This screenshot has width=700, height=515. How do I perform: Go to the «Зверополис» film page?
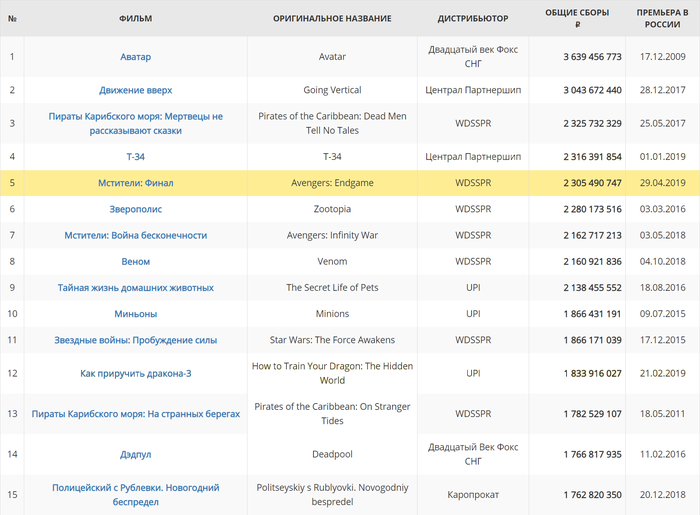tap(135, 209)
